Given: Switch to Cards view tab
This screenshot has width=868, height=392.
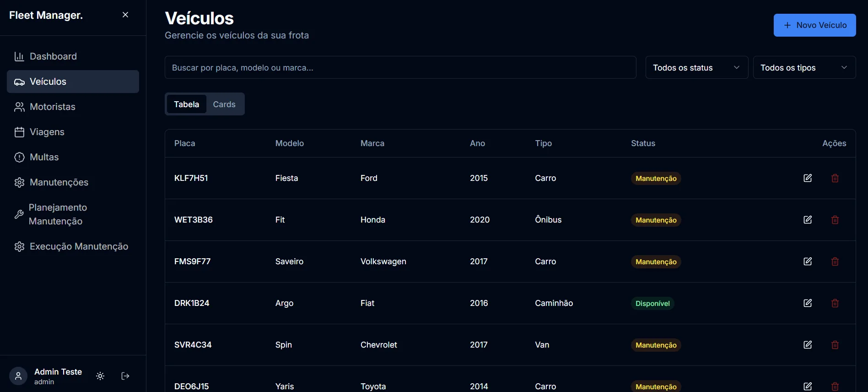Looking at the screenshot, I should click(x=224, y=104).
